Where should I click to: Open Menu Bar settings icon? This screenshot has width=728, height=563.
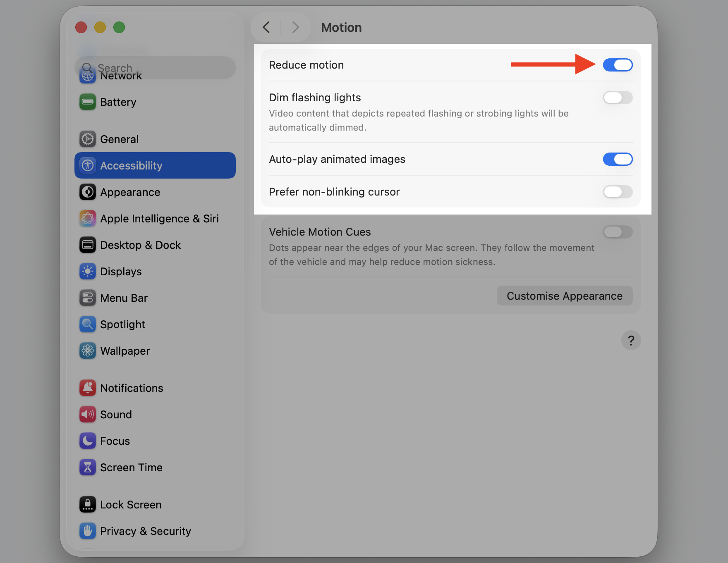pos(88,298)
